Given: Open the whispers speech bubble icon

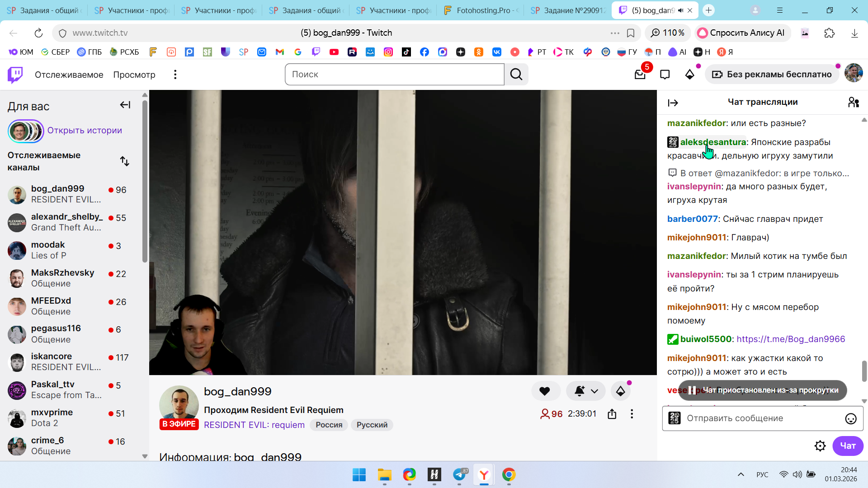Looking at the screenshot, I should (x=665, y=75).
